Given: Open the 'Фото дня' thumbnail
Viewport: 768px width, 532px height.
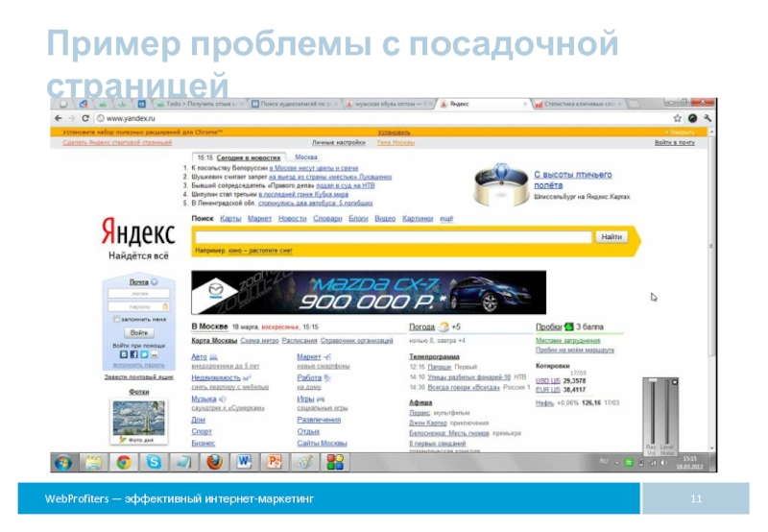Looking at the screenshot, I should click(x=139, y=419).
